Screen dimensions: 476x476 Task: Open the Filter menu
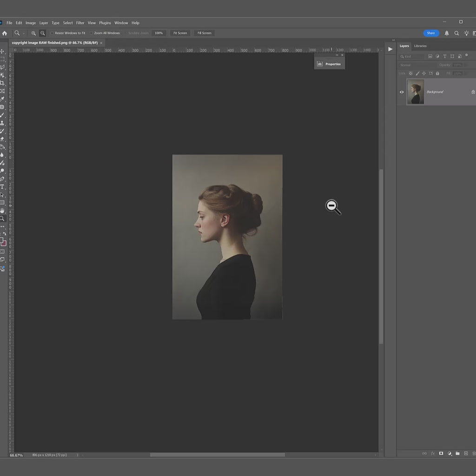tap(80, 23)
